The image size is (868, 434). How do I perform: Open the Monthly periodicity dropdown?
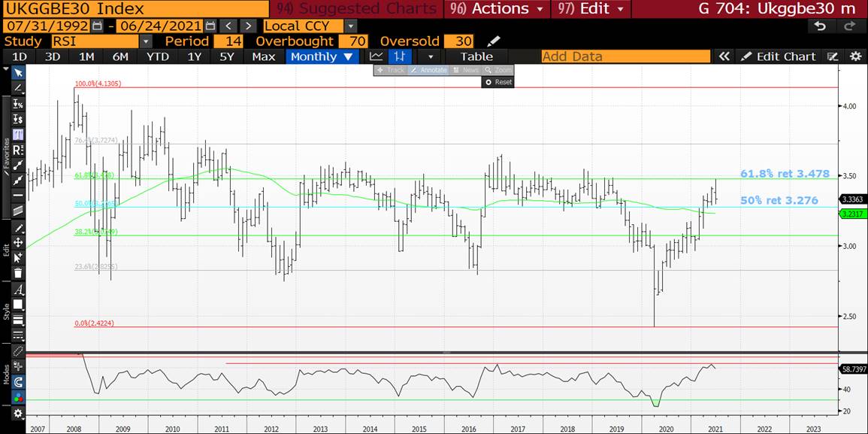[322, 56]
